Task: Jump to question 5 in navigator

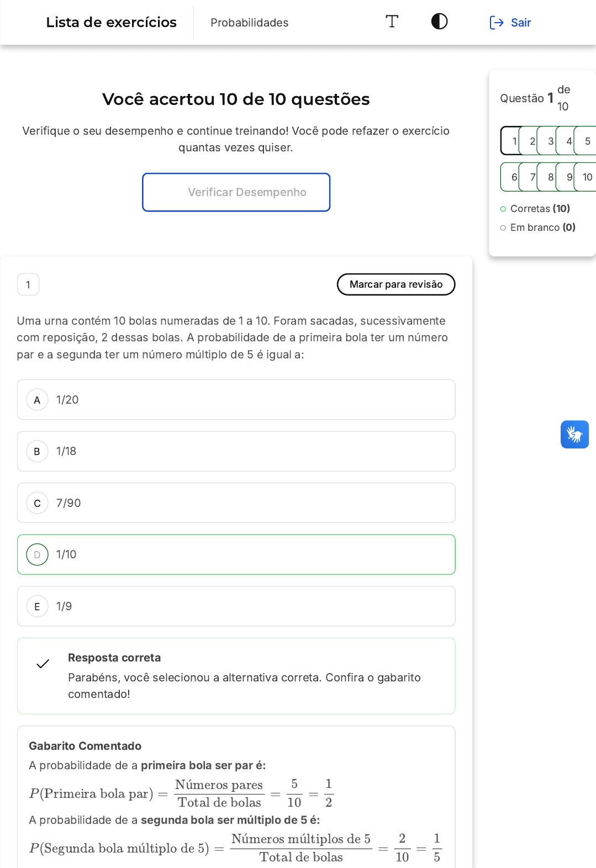Action: (x=587, y=141)
